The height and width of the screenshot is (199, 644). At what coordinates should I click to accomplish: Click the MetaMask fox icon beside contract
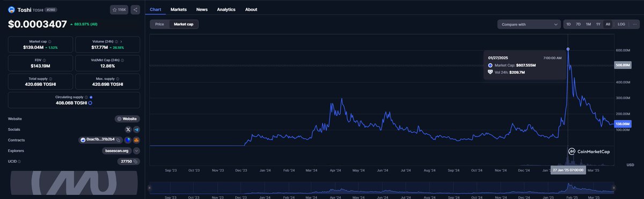pyautogui.click(x=136, y=140)
